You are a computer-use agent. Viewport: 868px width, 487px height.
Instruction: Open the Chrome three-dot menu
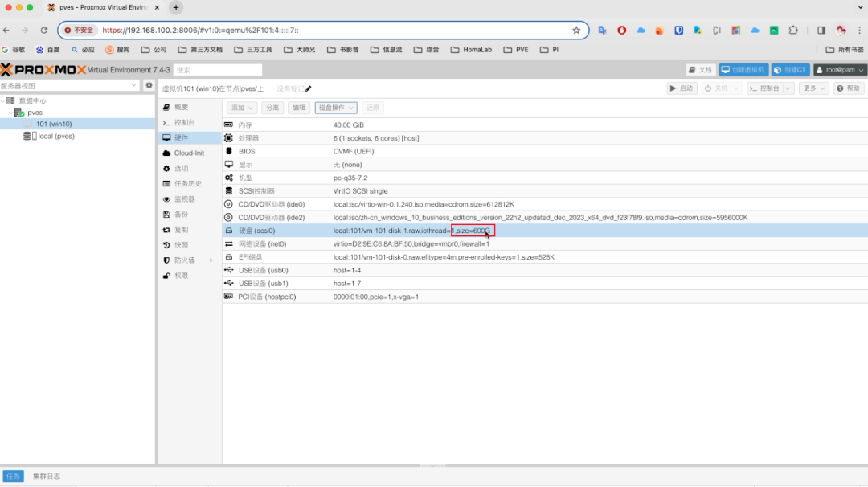pyautogui.click(x=860, y=31)
